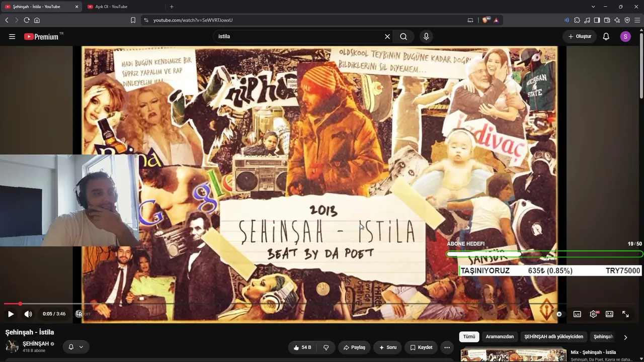Select the partially shown Şehinşah chip
Viewport: 644px width, 362px height.
pyautogui.click(x=603, y=337)
